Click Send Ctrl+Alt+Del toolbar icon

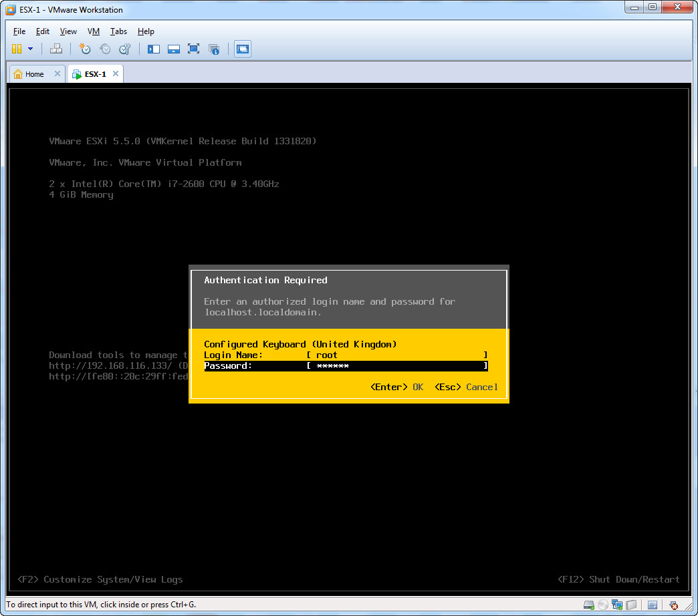[x=56, y=49]
